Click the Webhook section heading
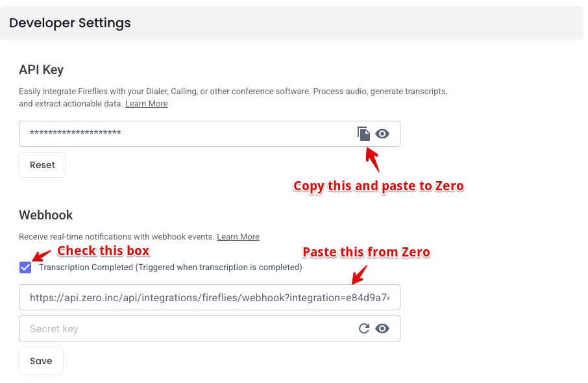Screen dimensions: 588x383 pyautogui.click(x=45, y=215)
